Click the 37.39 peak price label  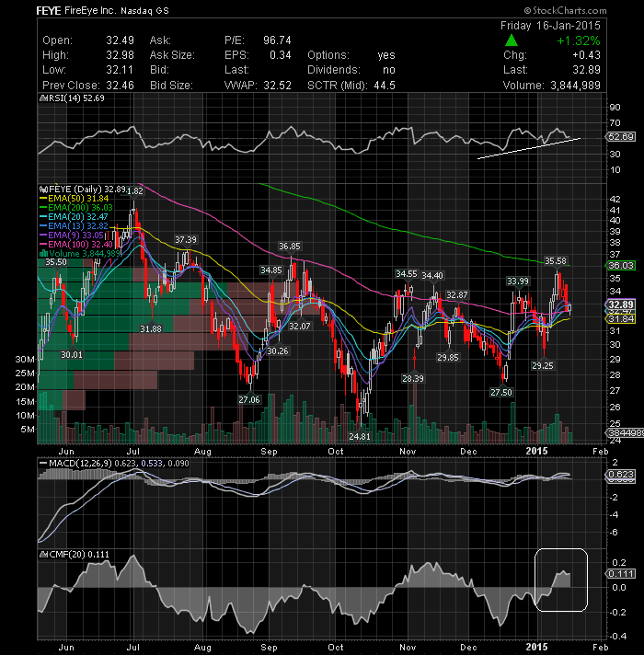click(186, 240)
